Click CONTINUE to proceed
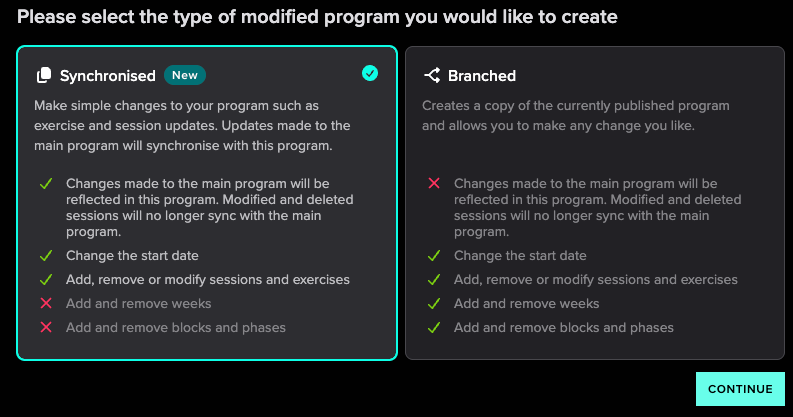Image resolution: width=793 pixels, height=417 pixels. point(740,389)
